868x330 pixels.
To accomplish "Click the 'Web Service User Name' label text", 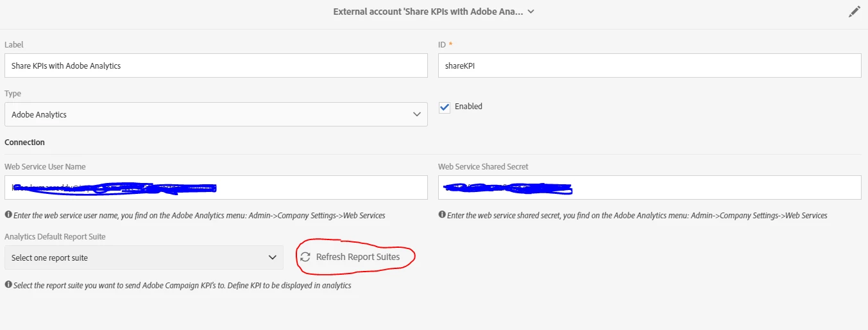I will (x=45, y=166).
